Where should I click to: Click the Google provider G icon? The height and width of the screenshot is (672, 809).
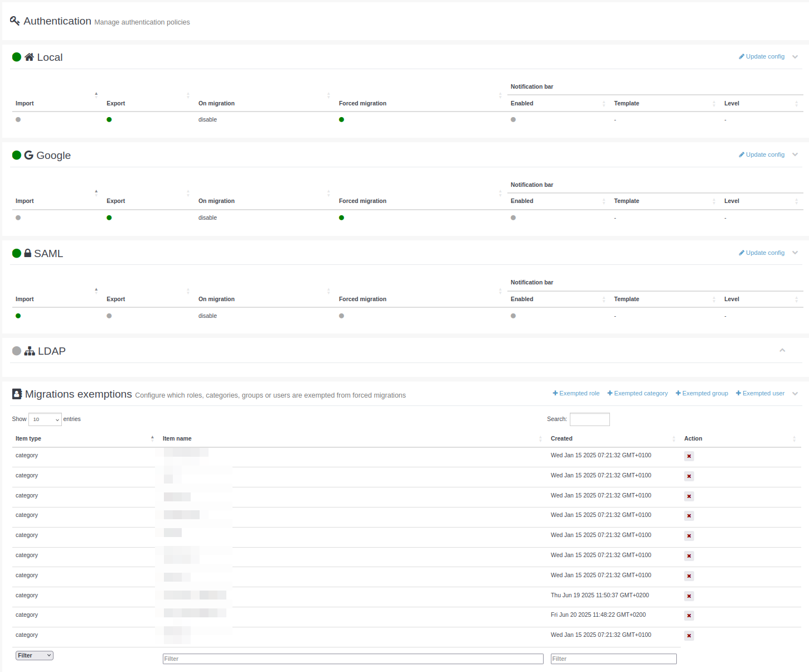(x=28, y=155)
